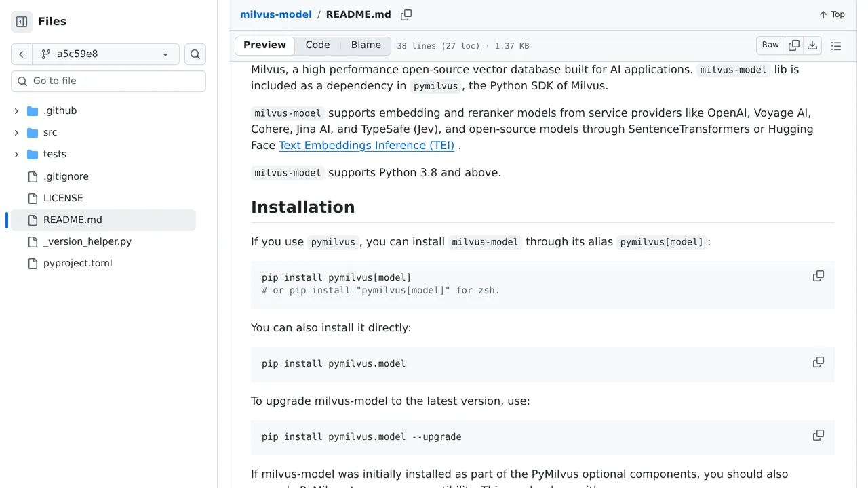Open the file search magnifier button
868x488 pixels.
point(195,54)
